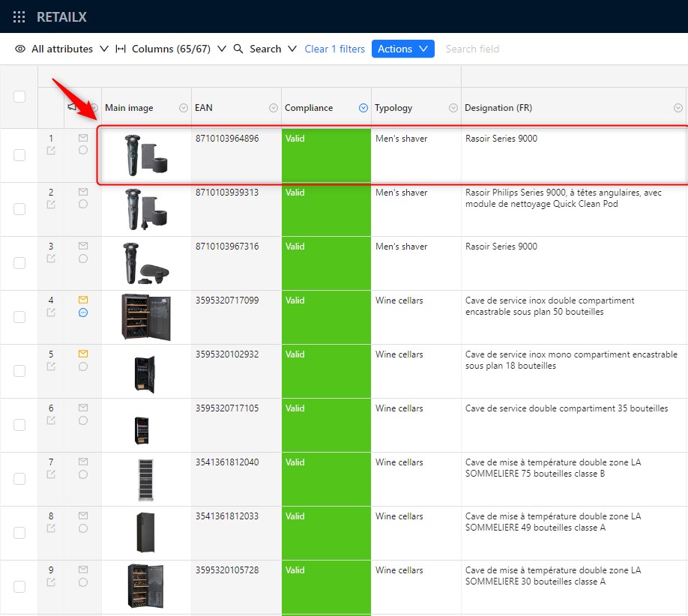Select the checkbox for row 3
Screen dimensions: 688x616
(19, 263)
